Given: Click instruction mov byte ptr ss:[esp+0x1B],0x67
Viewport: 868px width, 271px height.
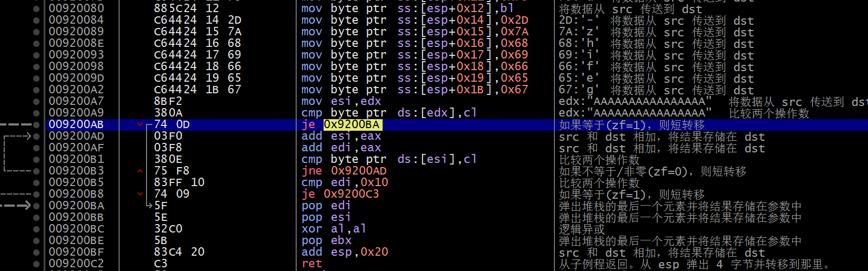Looking at the screenshot, I should [x=415, y=90].
